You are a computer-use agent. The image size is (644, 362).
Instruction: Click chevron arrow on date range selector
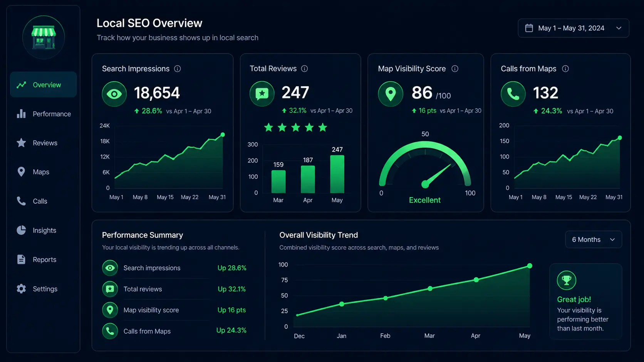(619, 28)
